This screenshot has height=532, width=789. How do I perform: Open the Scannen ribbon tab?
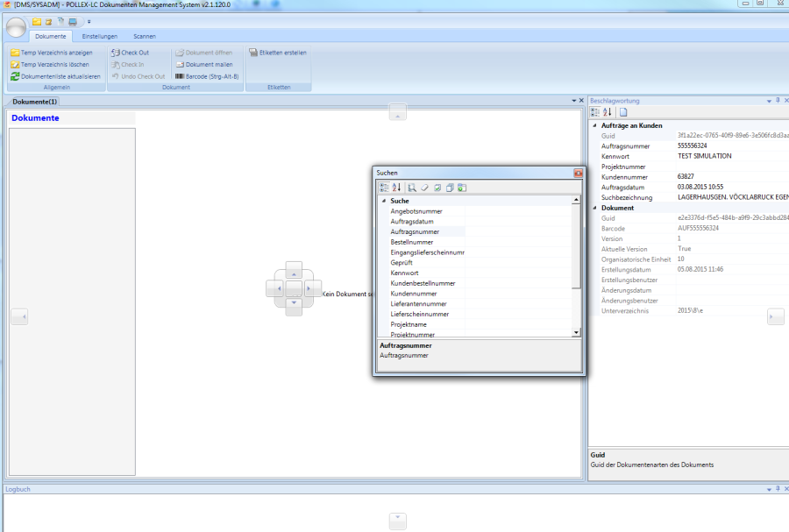(x=145, y=36)
